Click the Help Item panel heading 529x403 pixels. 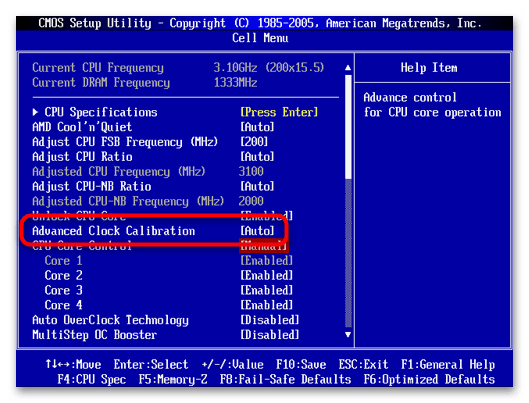429,67
